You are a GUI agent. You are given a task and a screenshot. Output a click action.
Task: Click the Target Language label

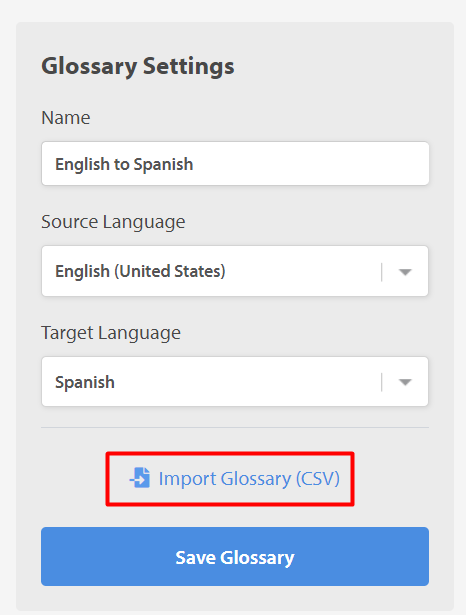[111, 333]
